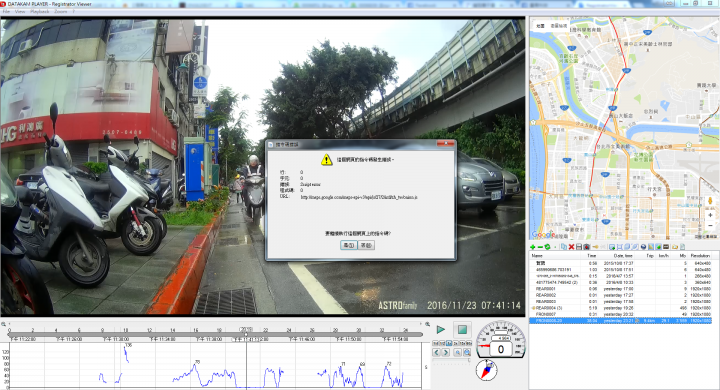Click the small magnifier zoom button
Screen dimensions: 720x390
(458, 352)
